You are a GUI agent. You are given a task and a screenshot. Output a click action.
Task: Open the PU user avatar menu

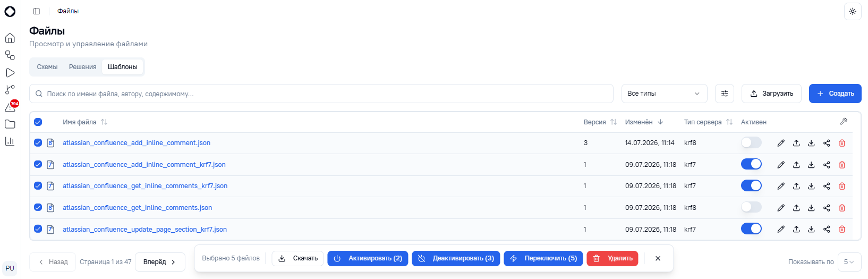(10, 268)
